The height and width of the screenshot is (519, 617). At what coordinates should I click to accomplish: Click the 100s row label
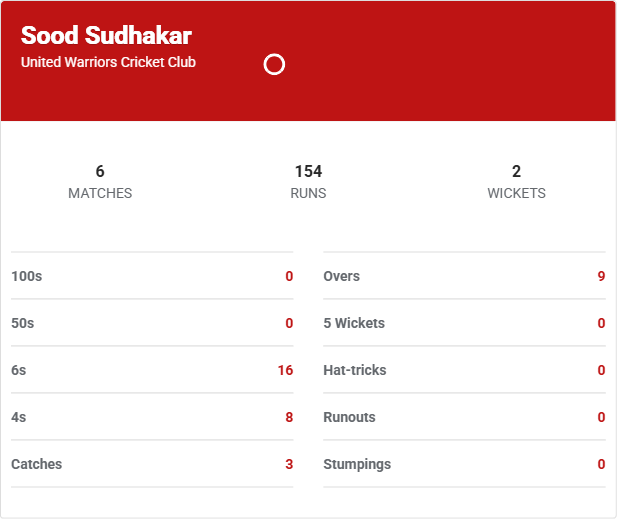tap(27, 276)
